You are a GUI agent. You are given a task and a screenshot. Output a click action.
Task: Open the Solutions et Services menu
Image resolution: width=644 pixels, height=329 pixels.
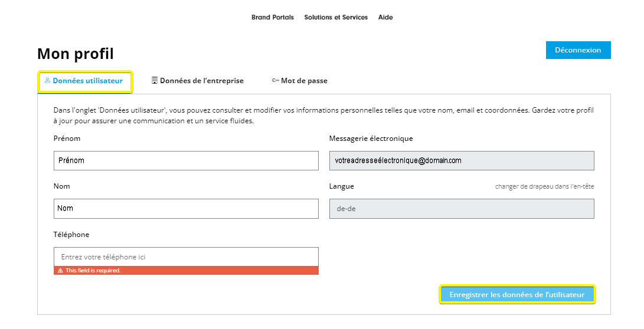point(336,17)
